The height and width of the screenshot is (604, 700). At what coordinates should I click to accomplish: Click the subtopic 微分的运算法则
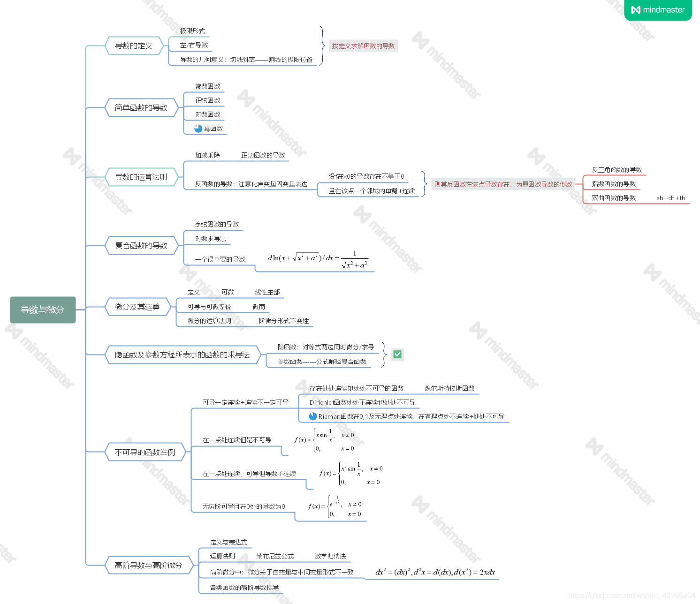tap(210, 321)
